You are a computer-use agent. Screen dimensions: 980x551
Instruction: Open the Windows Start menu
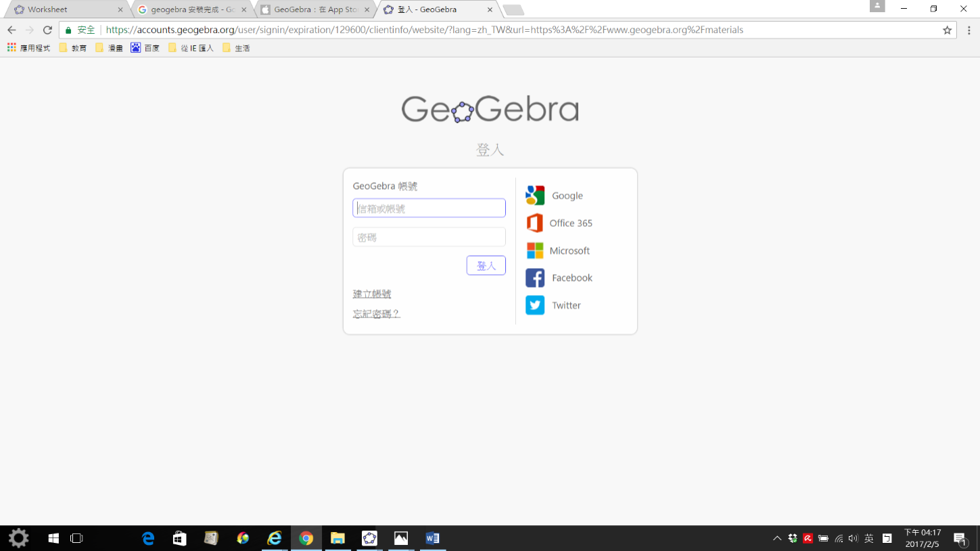tap(54, 538)
